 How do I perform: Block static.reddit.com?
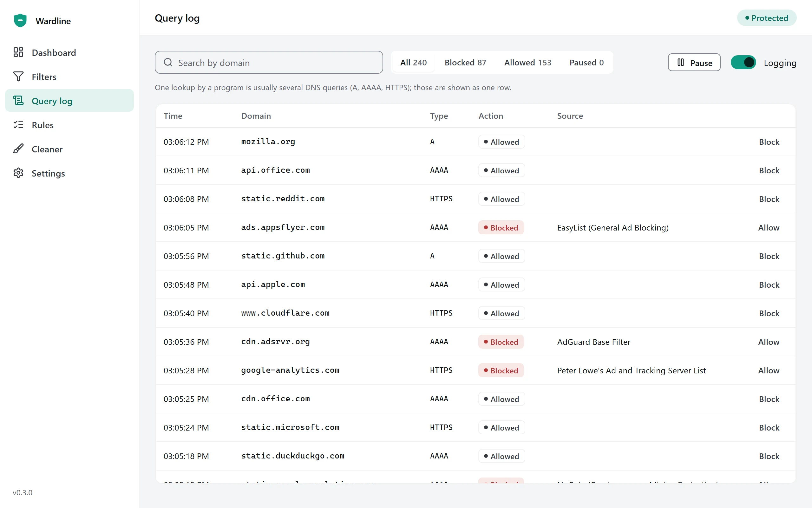tap(769, 199)
